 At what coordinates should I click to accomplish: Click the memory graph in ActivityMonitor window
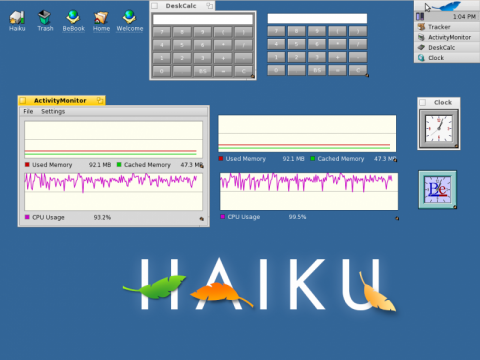(113, 140)
